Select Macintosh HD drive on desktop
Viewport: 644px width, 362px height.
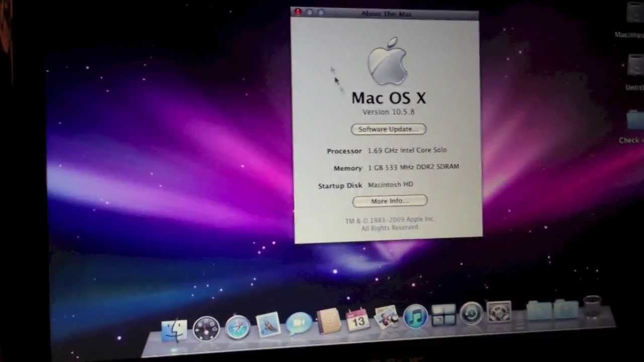634,20
